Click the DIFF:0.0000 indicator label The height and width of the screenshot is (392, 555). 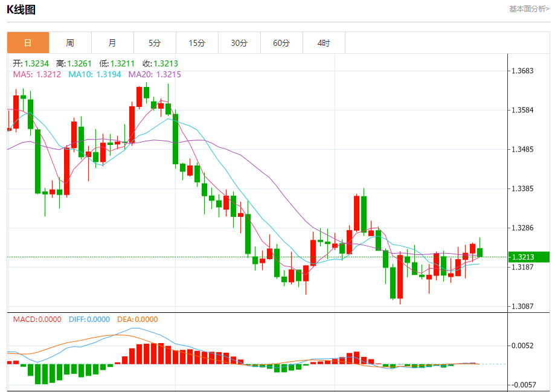click(x=89, y=320)
